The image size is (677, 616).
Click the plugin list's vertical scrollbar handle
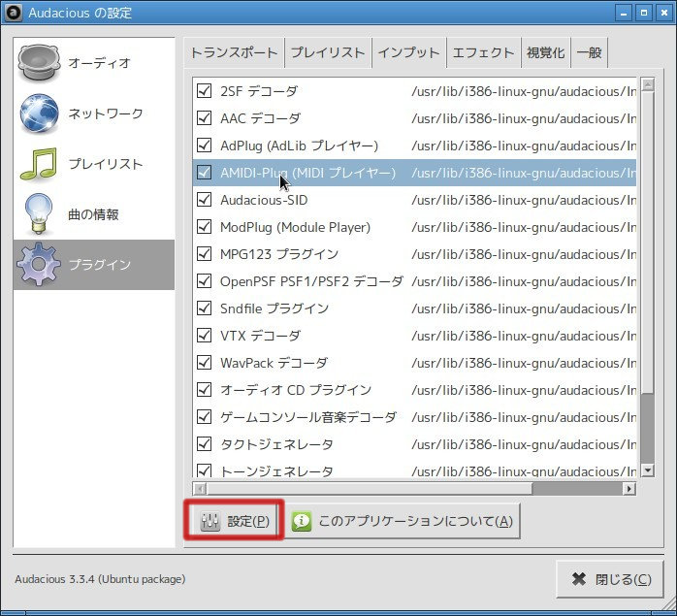647,243
